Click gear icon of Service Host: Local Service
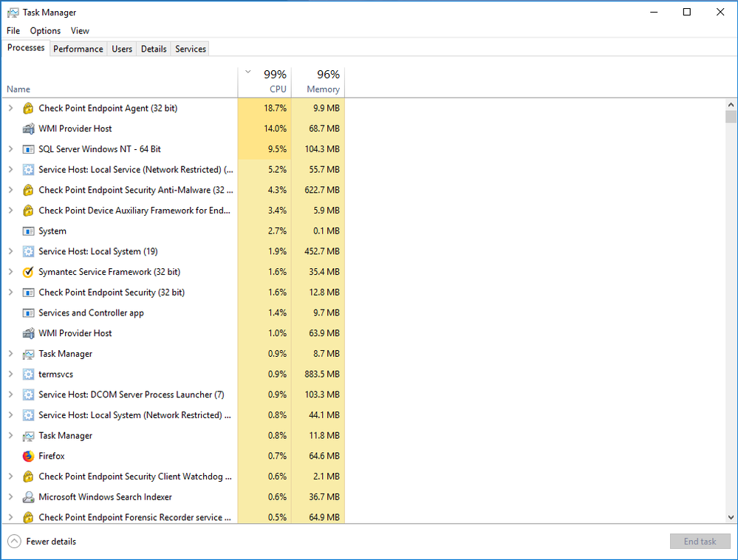This screenshot has width=738, height=560. 28,169
